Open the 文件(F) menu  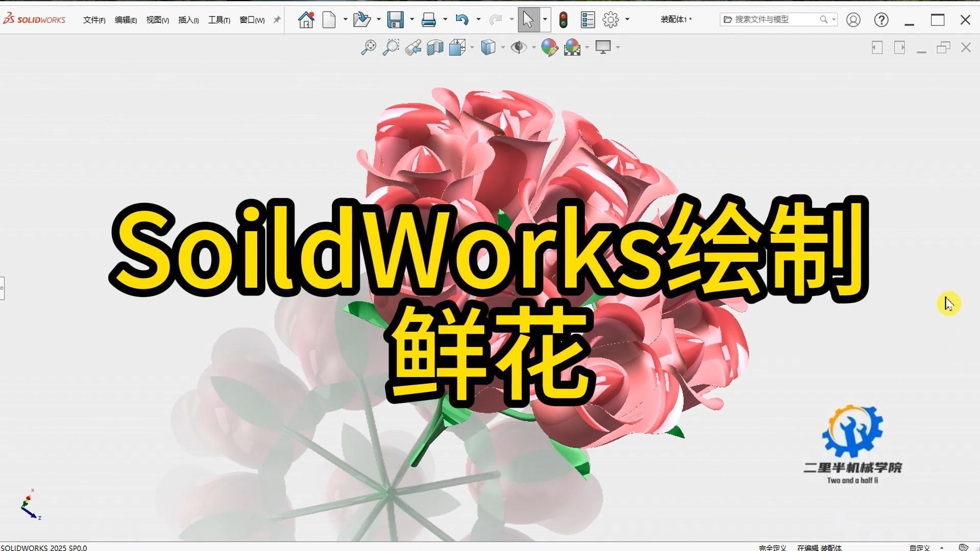(94, 20)
